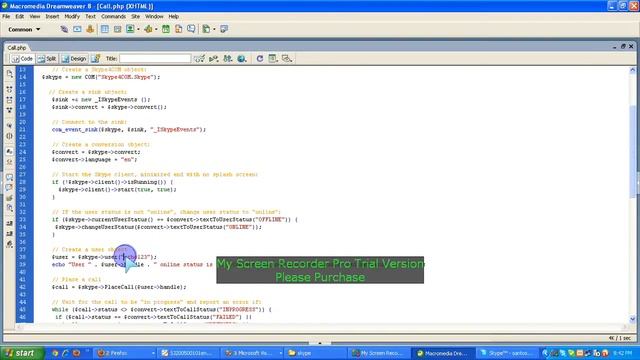This screenshot has width=640, height=360.
Task: Click Collapse Full Tag in coding toolbar
Action: point(9,89)
